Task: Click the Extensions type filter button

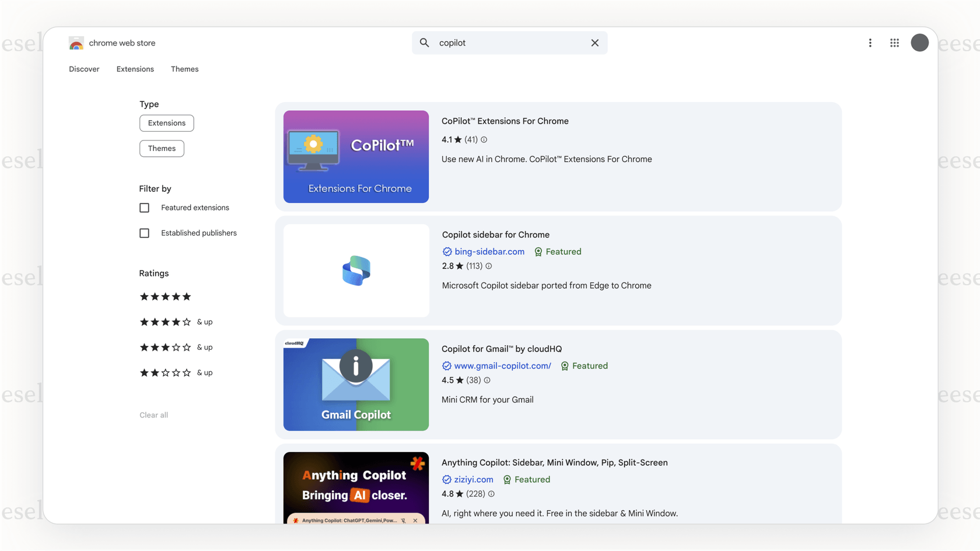Action: [166, 123]
